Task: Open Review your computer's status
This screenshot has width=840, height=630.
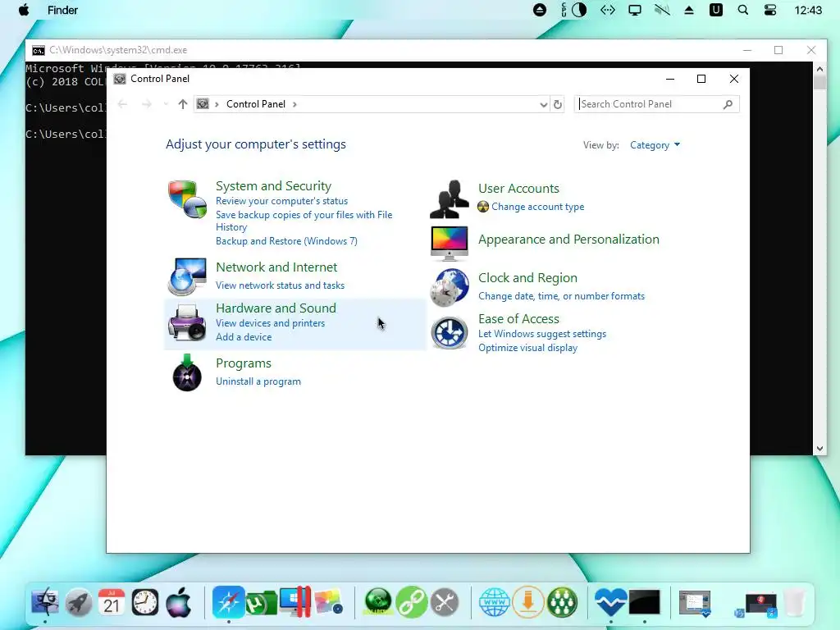Action: (282, 201)
